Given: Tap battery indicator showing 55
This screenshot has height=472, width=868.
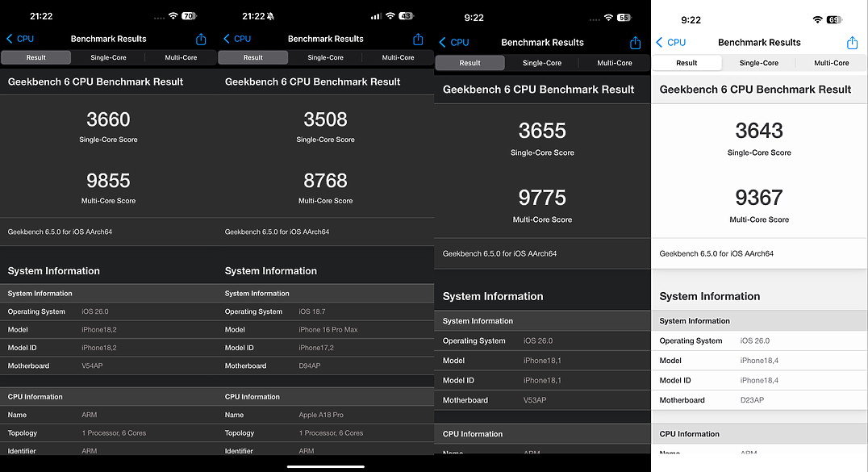Looking at the screenshot, I should 624,18.
